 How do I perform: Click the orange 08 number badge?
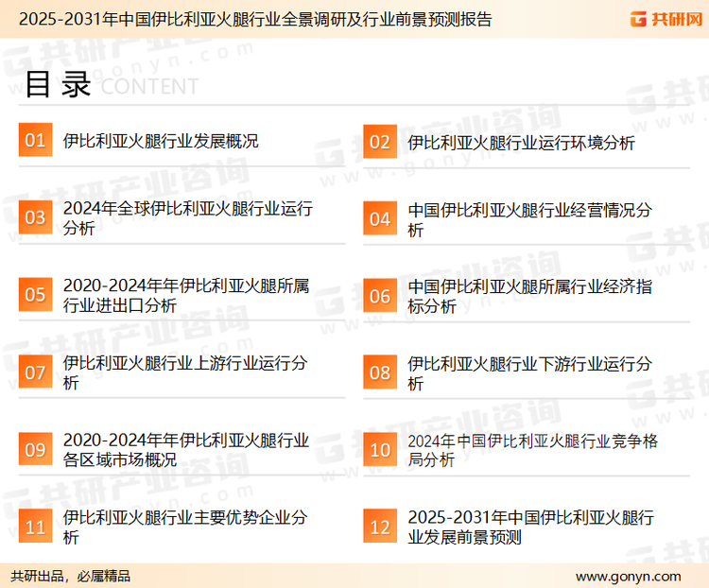pyautogui.click(x=380, y=372)
